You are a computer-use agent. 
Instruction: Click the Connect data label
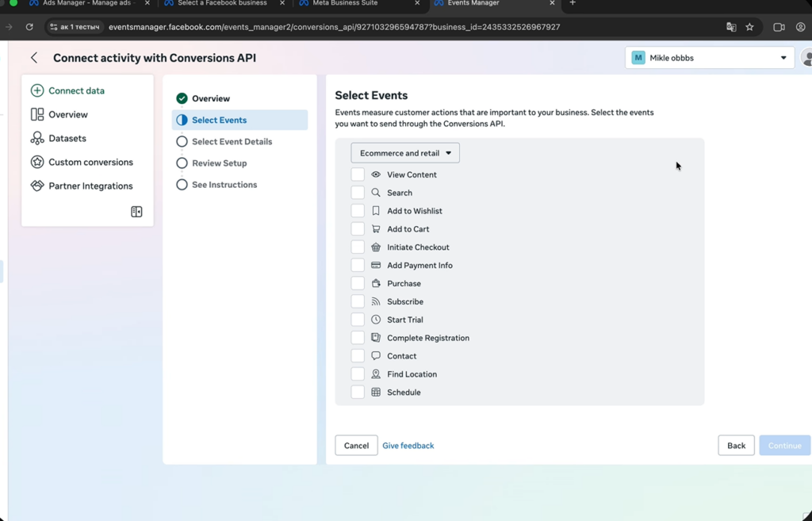click(77, 90)
